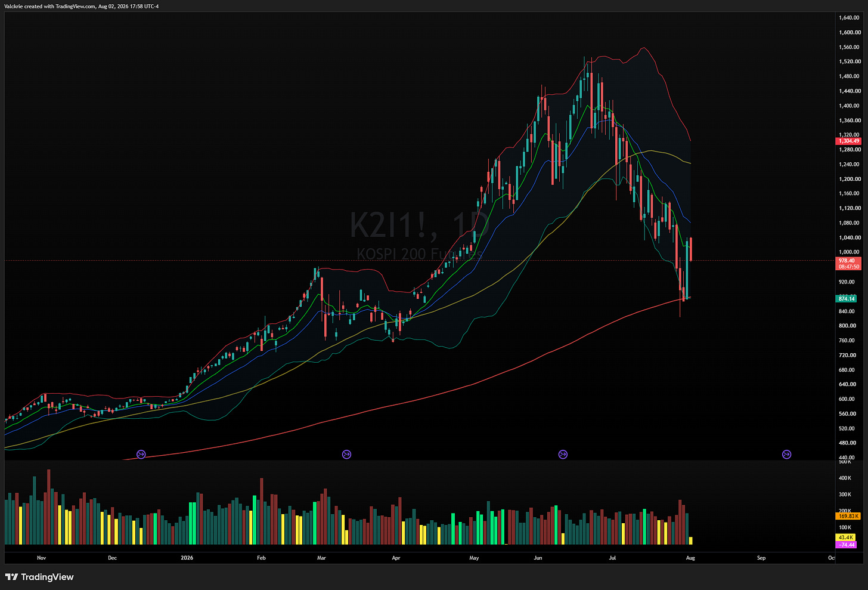The height and width of the screenshot is (590, 868).
Task: Click the Jul label on the time axis
Action: [x=612, y=558]
